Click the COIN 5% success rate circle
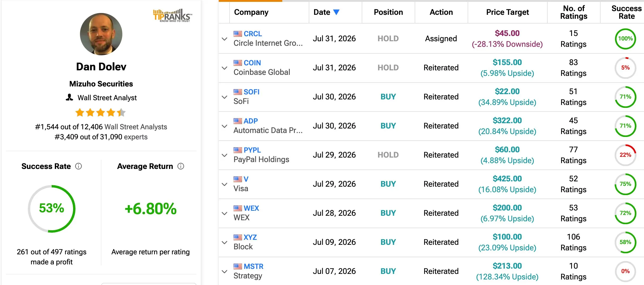Viewport: 644px width, 285px height. (x=625, y=68)
